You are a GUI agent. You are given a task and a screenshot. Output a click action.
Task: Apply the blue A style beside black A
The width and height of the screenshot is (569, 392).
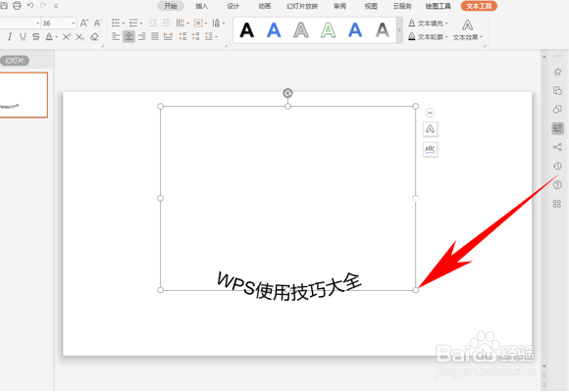click(274, 30)
